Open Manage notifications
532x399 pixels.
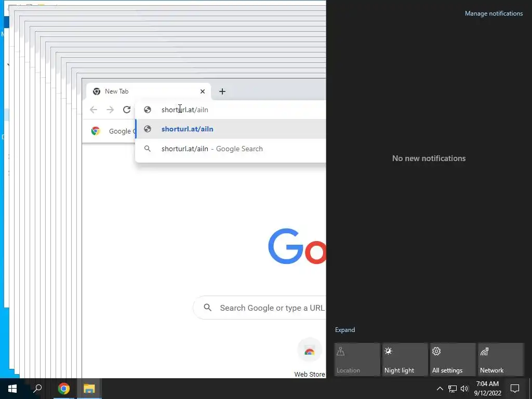tap(494, 14)
